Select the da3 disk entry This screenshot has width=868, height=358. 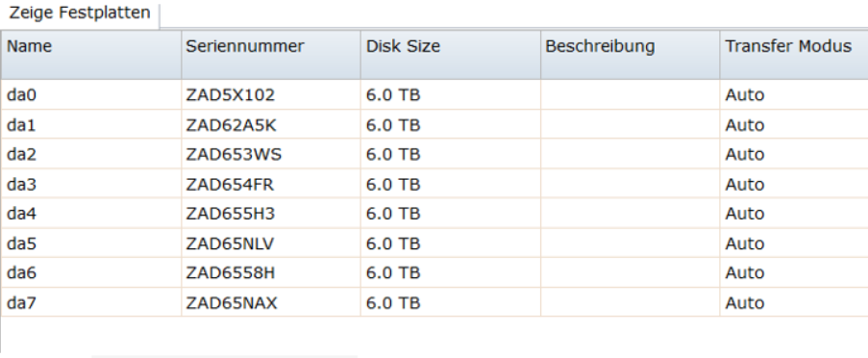coord(434,184)
